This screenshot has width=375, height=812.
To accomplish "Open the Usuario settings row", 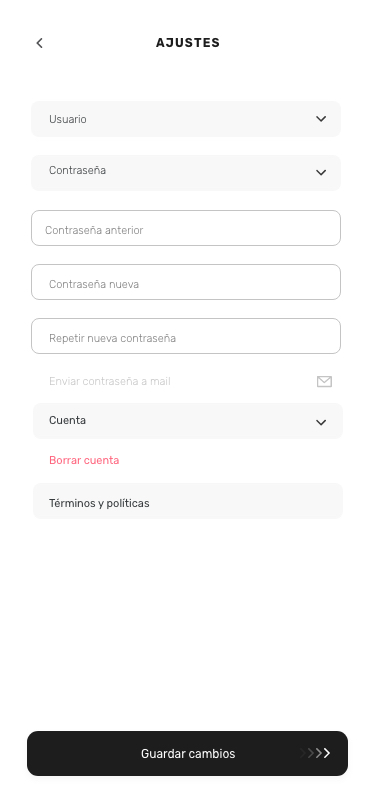I will pos(186,119).
